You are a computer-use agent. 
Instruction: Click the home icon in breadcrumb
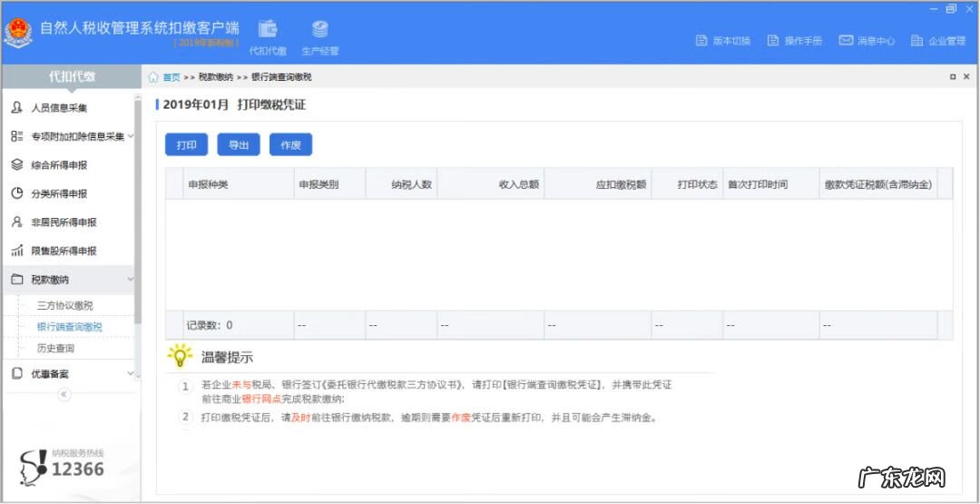point(153,77)
